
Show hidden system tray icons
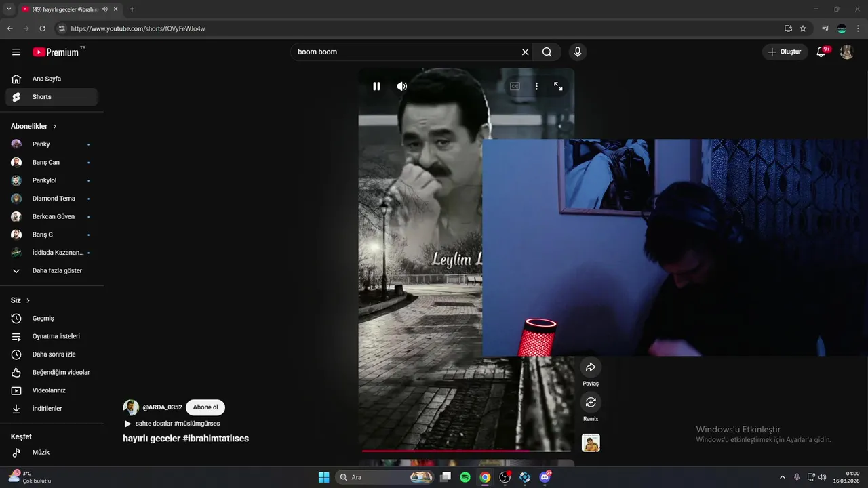click(782, 477)
